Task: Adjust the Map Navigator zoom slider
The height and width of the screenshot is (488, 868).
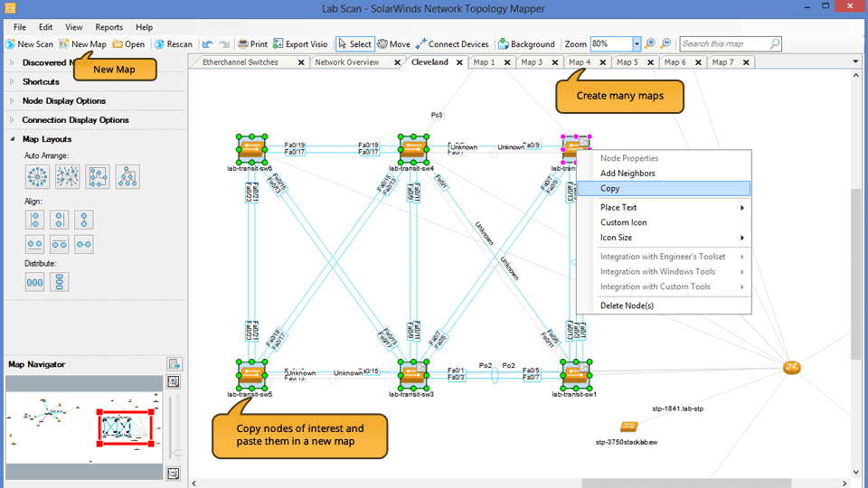Action: tap(176, 454)
